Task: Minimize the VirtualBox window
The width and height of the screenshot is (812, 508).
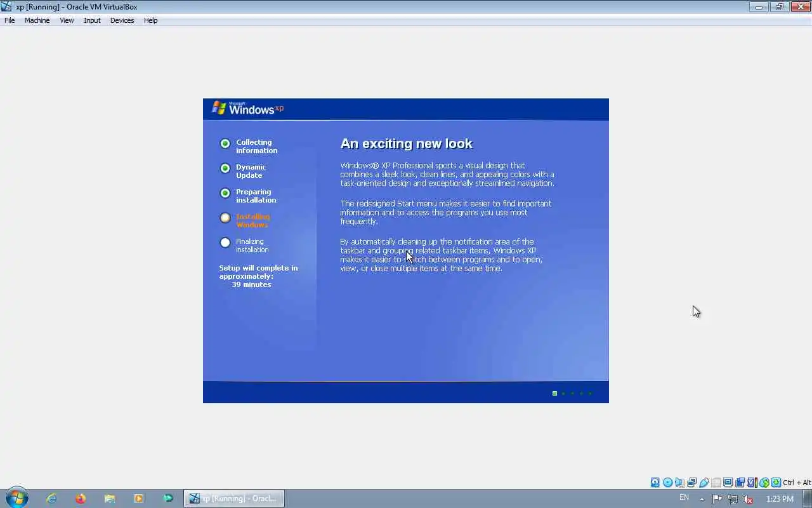Action: click(x=759, y=7)
